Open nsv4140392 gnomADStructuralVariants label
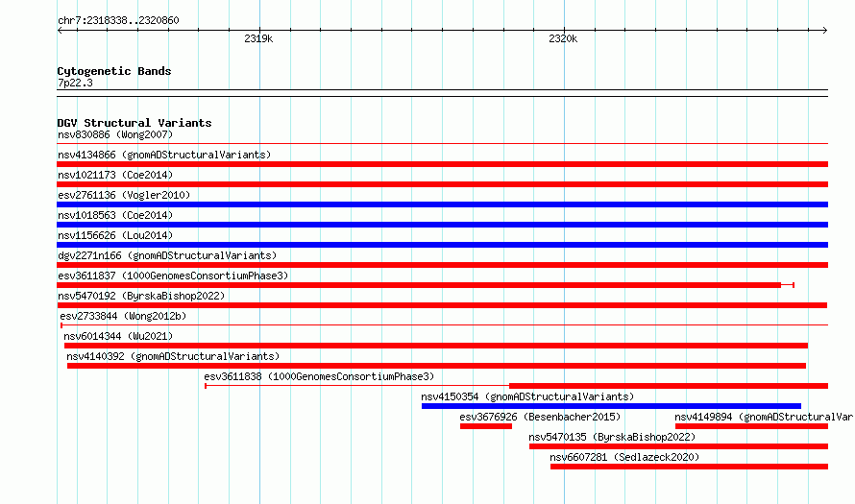 coord(173,356)
